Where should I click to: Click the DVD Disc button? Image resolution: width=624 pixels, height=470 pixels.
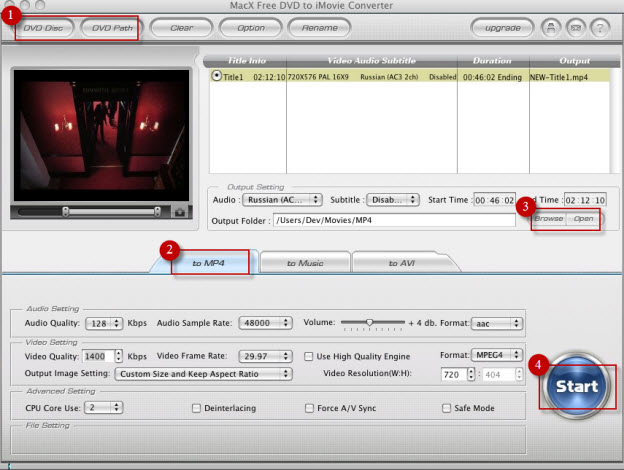(44, 28)
